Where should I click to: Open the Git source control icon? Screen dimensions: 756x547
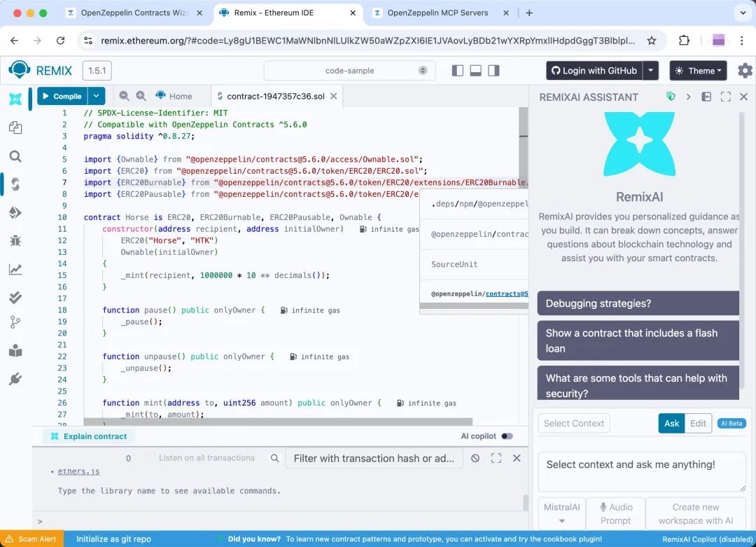(15, 322)
